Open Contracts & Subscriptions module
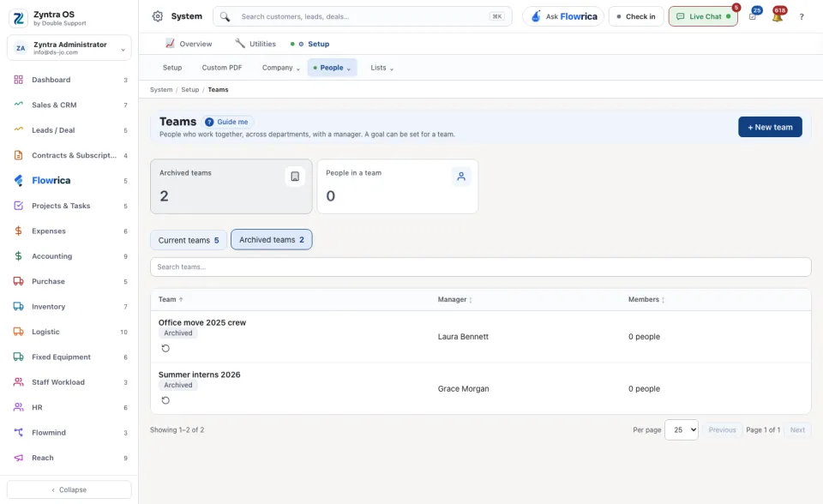Image resolution: width=823 pixels, height=504 pixels. point(69,155)
